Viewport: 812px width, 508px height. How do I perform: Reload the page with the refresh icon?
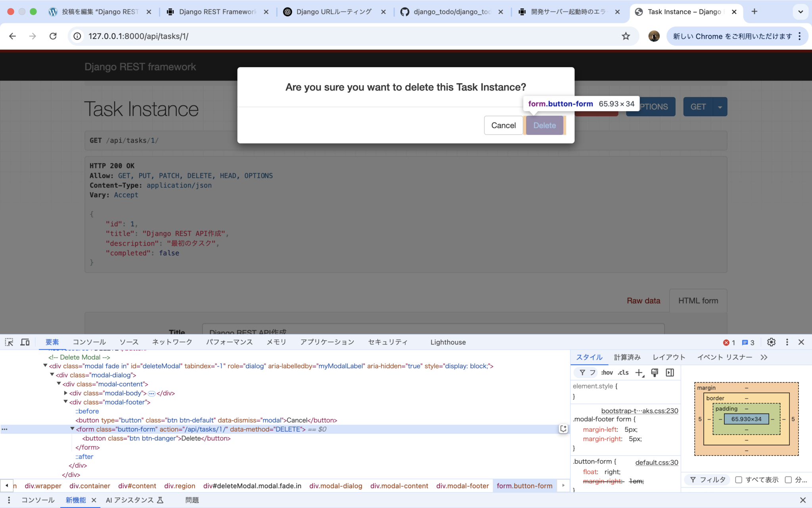pos(53,36)
